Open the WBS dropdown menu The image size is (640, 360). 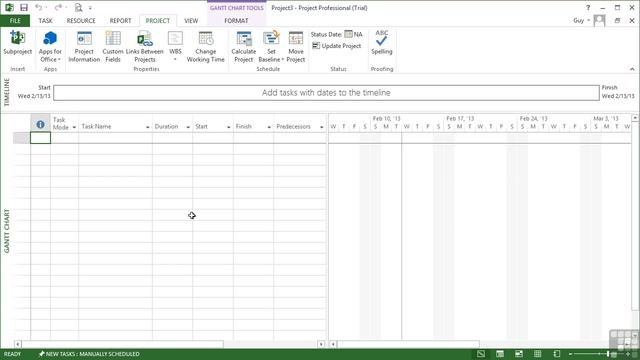(x=175, y=47)
